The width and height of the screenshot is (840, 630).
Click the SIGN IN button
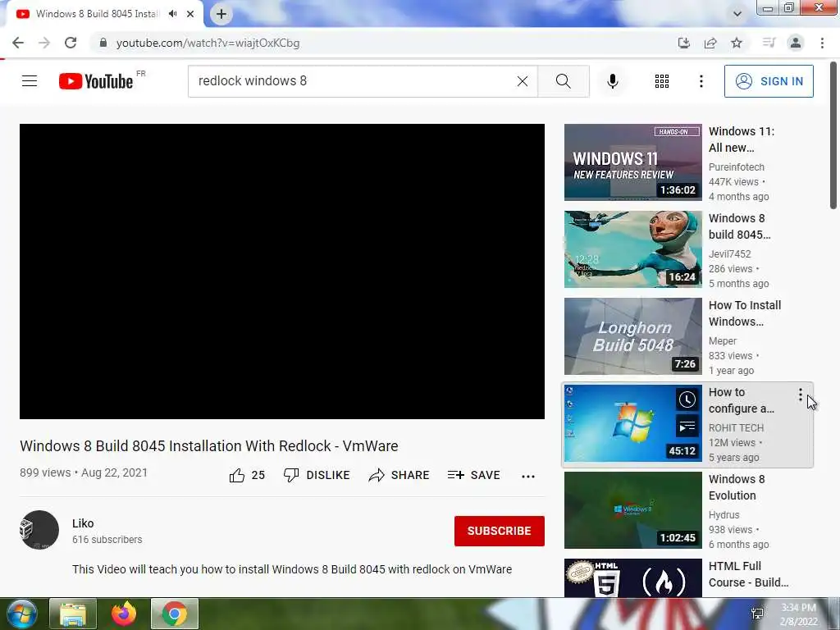(x=769, y=81)
